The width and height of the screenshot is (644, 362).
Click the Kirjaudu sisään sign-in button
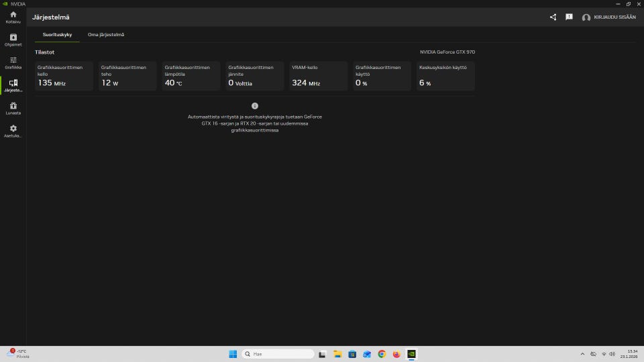[x=609, y=17]
